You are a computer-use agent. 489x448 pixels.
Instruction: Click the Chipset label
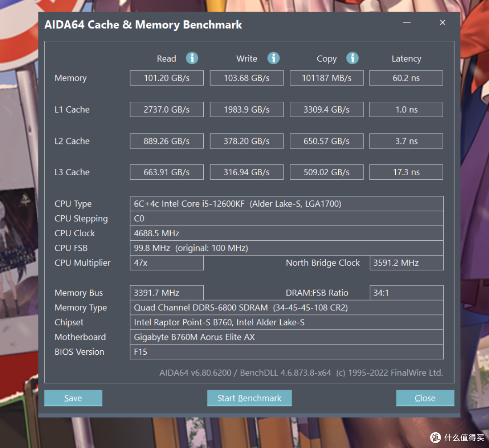(x=69, y=322)
